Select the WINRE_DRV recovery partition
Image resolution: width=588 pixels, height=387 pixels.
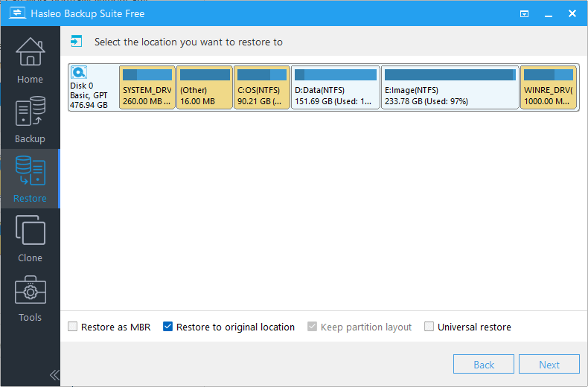pyautogui.click(x=549, y=88)
